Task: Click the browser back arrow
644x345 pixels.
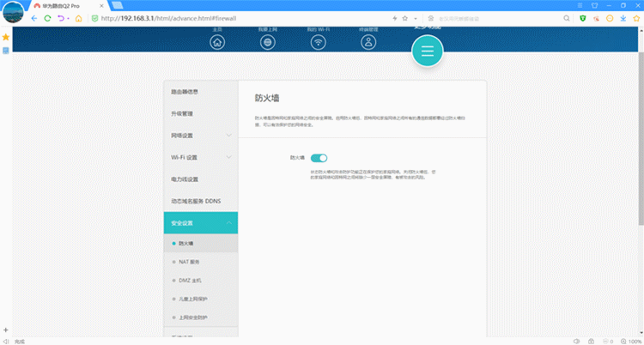Action: click(34, 17)
